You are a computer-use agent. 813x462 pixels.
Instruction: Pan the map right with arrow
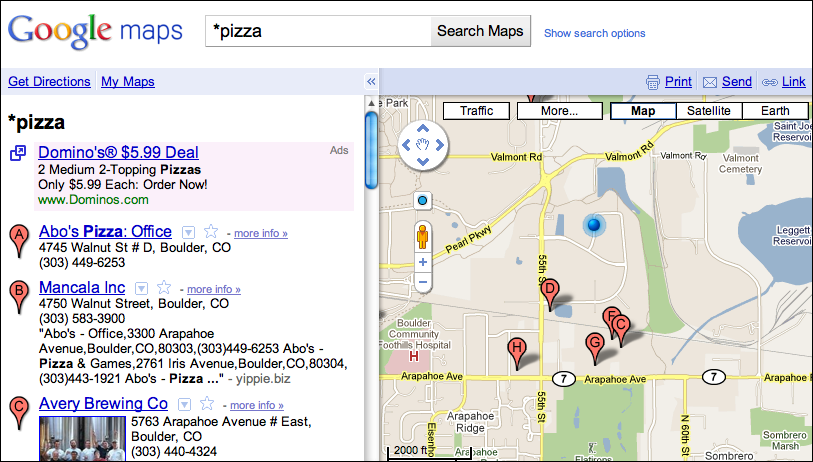coord(440,145)
